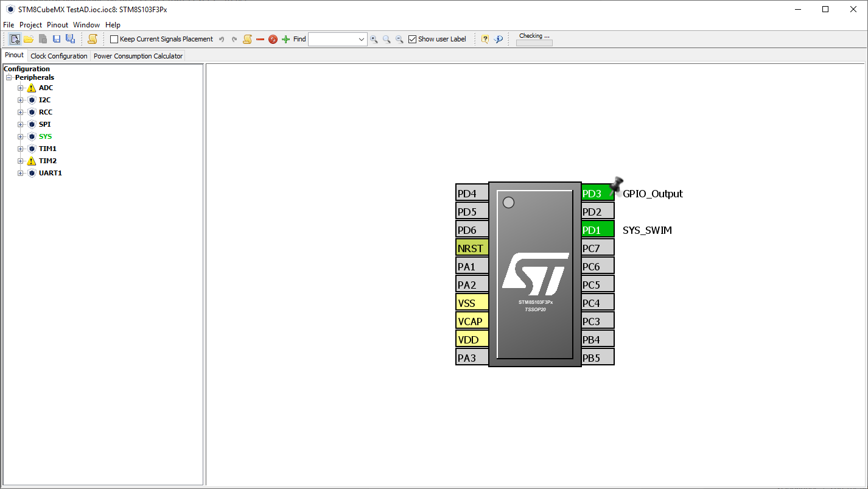Expand the UART1 peripheral node
Screen dimensions: 868x489
[x=21, y=173]
